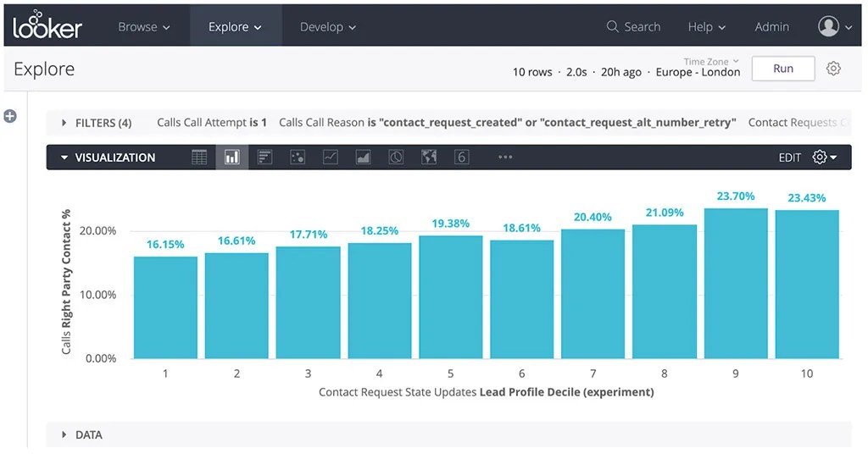Click the Run button
The height and width of the screenshot is (459, 868).
pyautogui.click(x=782, y=69)
